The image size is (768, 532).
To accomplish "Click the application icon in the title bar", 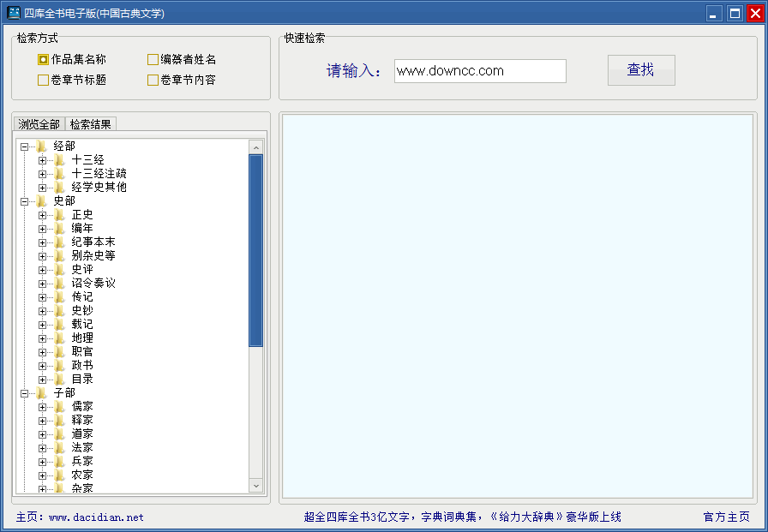I will [13, 13].
